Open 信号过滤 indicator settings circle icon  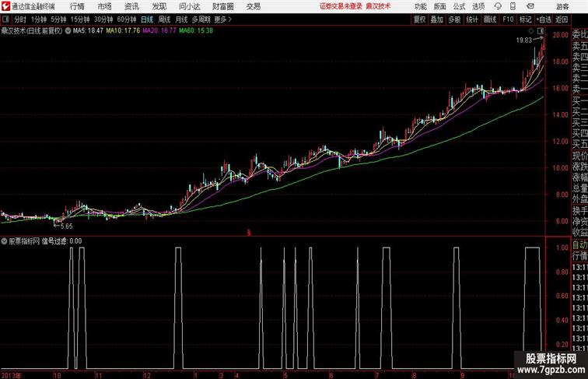click(x=4, y=241)
